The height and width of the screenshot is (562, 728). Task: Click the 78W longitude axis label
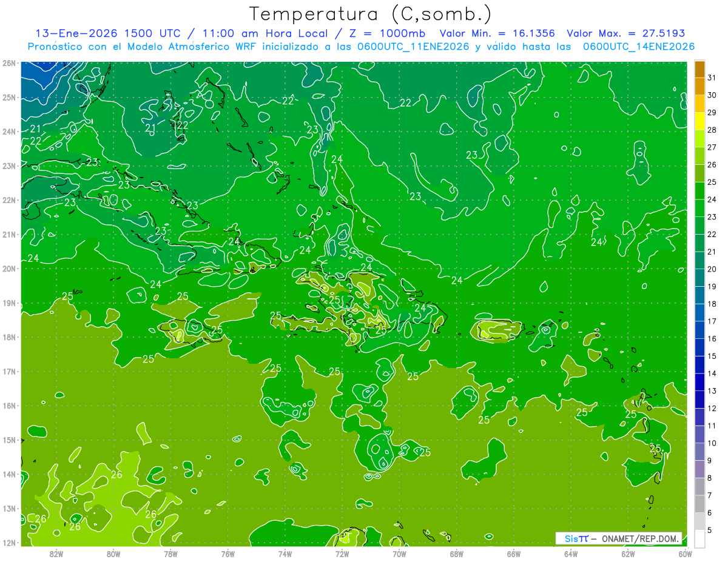(170, 554)
